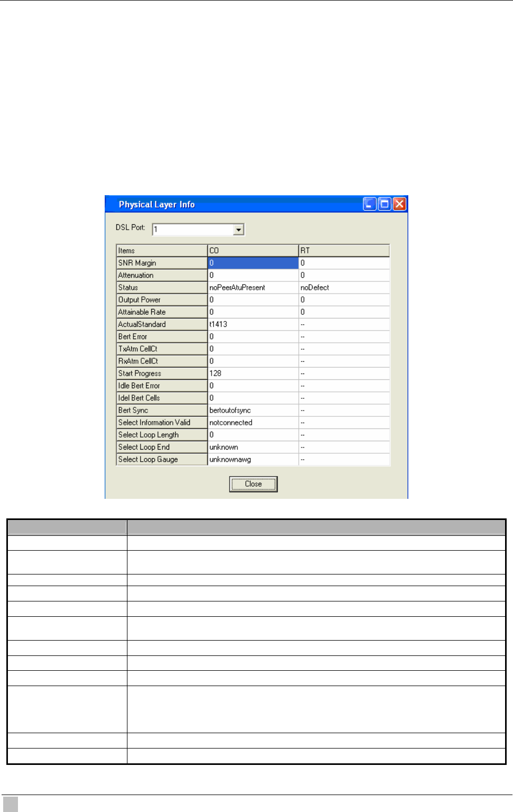Image resolution: width=513 pixels, height=812 pixels.
Task: Select the bertoutofsync value cell
Action: pyautogui.click(x=253, y=410)
